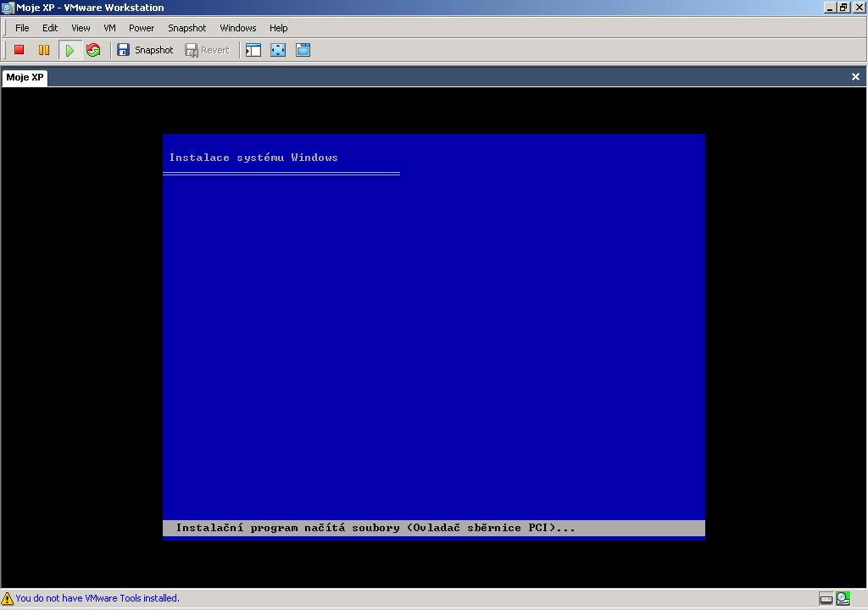Screen dimensions: 868x610
Task: Open the File menu
Action: (x=22, y=28)
